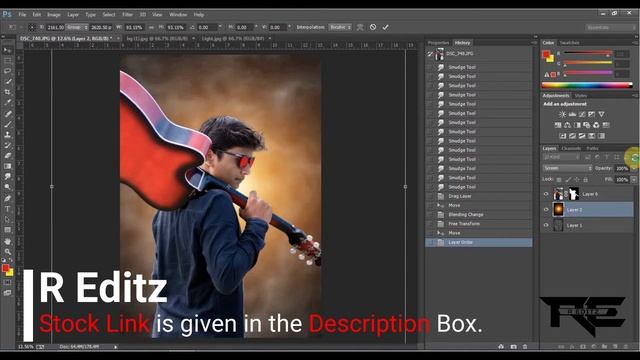
Task: Select the Zoom tool
Action: coord(7,252)
